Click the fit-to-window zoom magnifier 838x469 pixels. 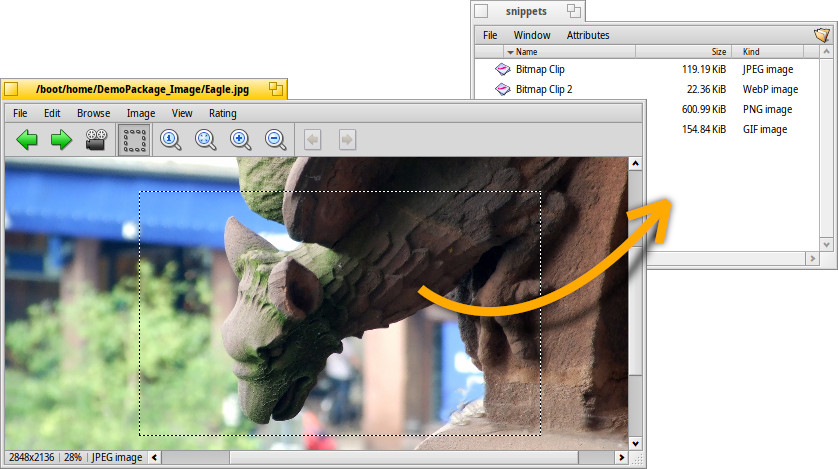(206, 140)
